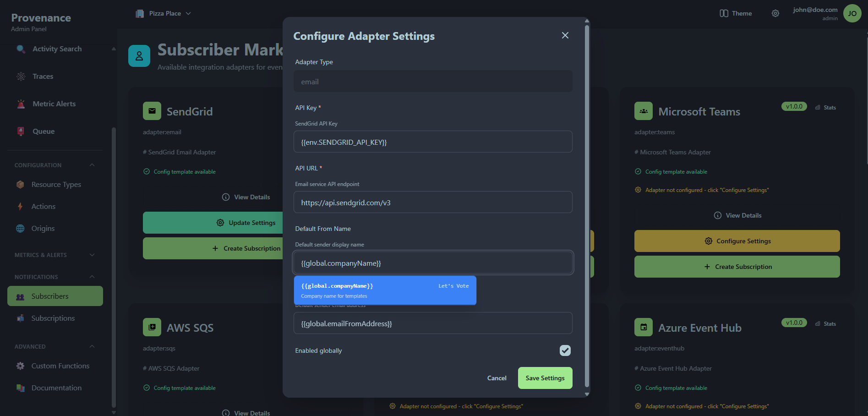Viewport: 868px width, 416px height.
Task: Open Configure Settings on Microsoft Teams
Action: click(x=737, y=241)
